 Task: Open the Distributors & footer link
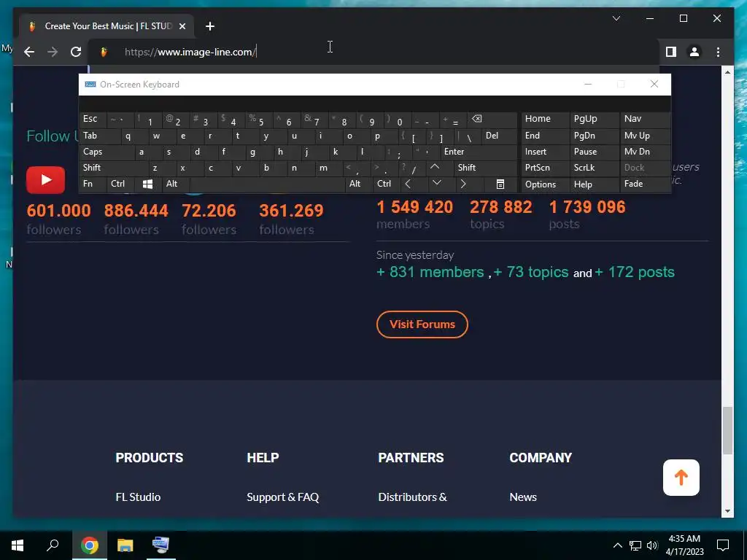(x=413, y=497)
